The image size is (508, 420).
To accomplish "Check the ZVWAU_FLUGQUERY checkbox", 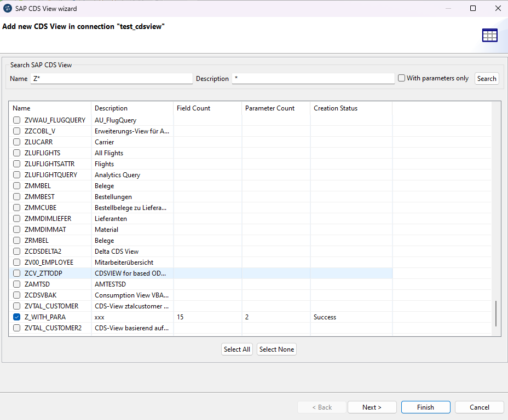I will 16,120.
